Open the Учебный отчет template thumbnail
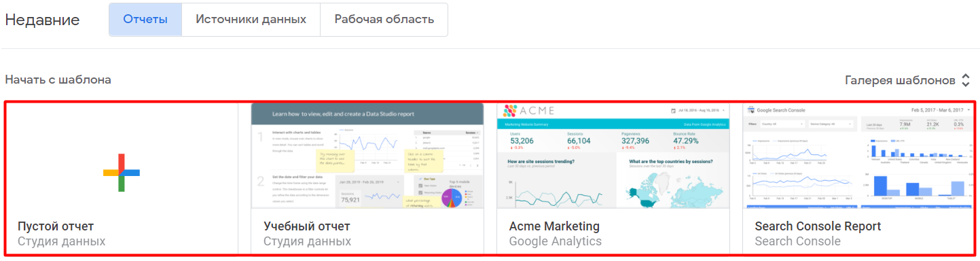This screenshot has width=980, height=261. click(x=367, y=156)
